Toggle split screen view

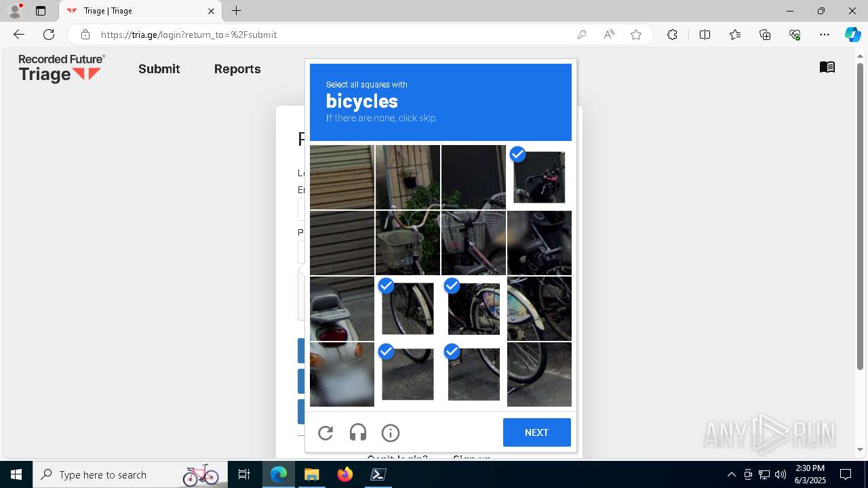point(705,35)
